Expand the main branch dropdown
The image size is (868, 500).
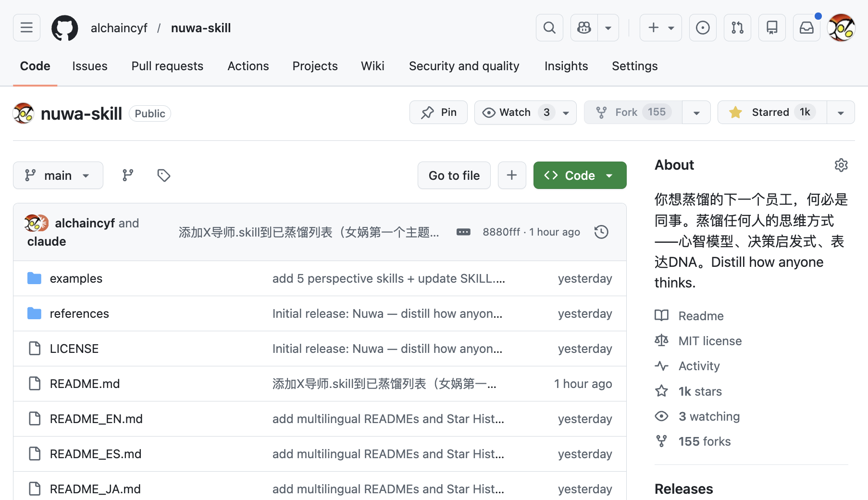pyautogui.click(x=58, y=175)
